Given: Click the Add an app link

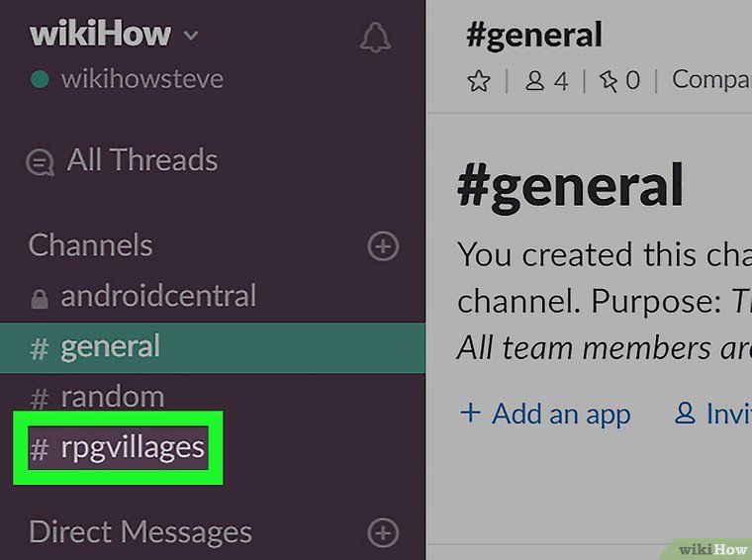Looking at the screenshot, I should click(x=545, y=414).
